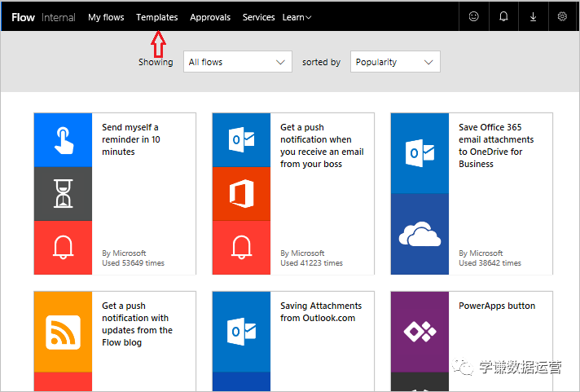Open the Services page
Viewport: 580px width, 392px height.
[x=258, y=17]
